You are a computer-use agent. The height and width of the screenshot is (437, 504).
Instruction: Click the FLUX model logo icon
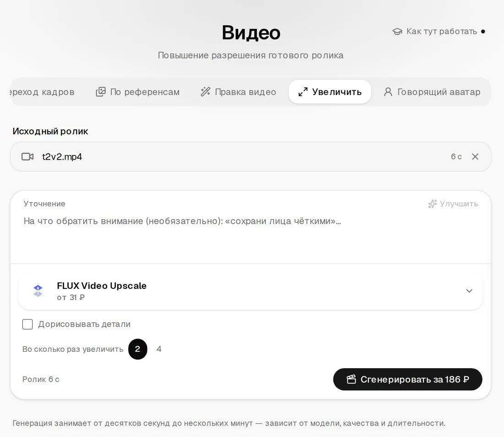point(38,291)
